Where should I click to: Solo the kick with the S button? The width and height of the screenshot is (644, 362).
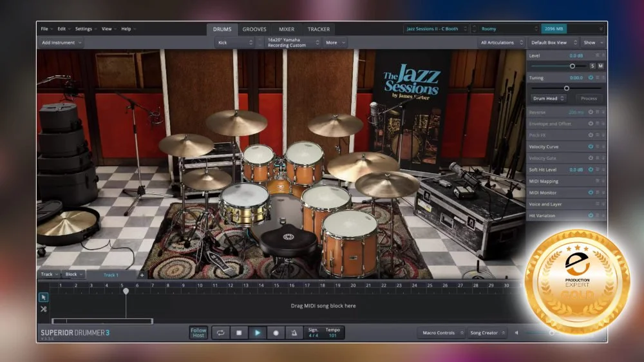click(x=591, y=66)
